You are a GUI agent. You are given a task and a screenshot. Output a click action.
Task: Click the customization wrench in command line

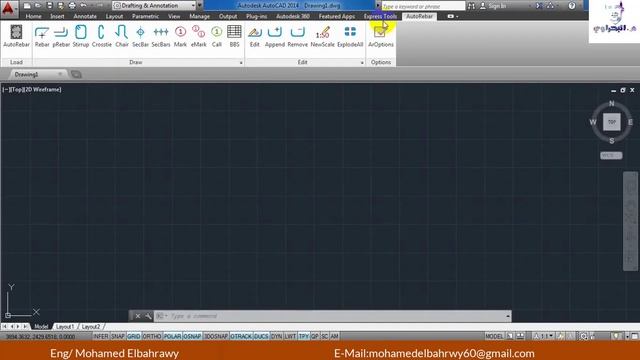pyautogui.click(x=148, y=316)
